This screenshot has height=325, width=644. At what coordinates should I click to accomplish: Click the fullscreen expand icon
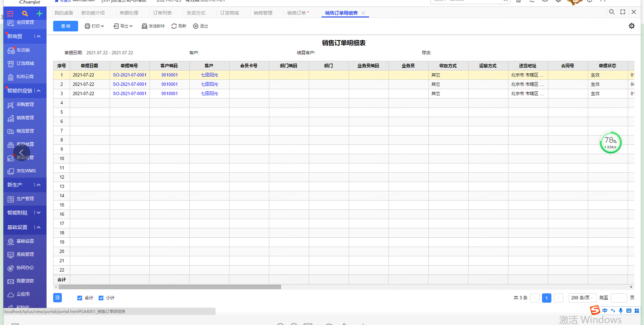click(x=623, y=12)
